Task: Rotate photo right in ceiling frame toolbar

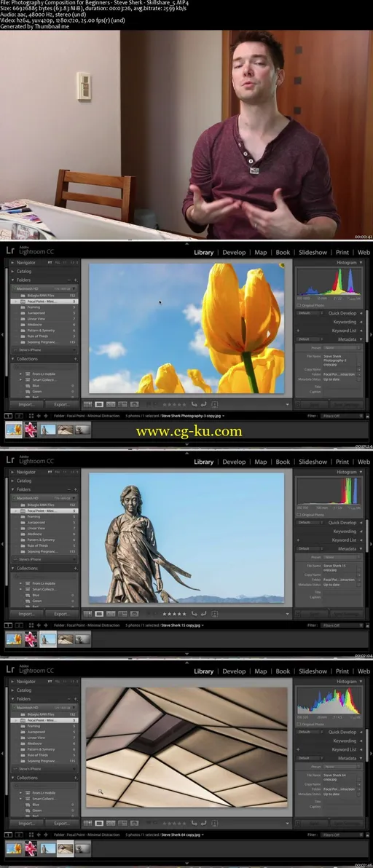Action: (203, 823)
